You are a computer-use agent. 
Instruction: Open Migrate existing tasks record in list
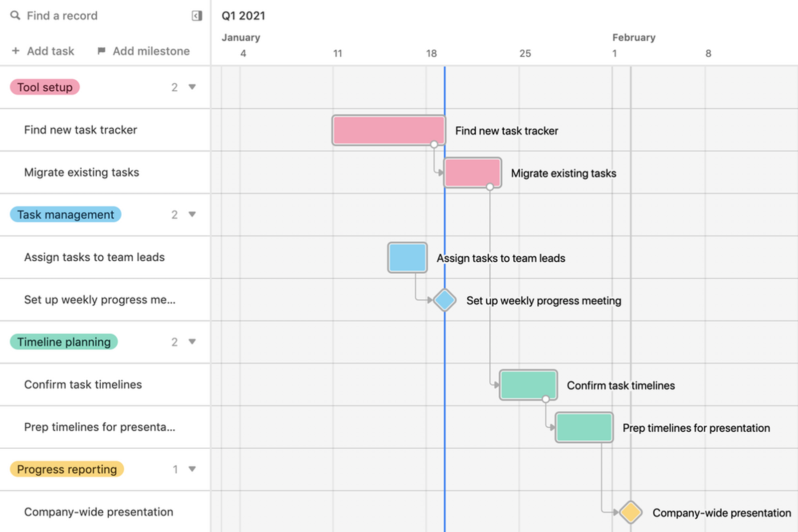tap(82, 172)
